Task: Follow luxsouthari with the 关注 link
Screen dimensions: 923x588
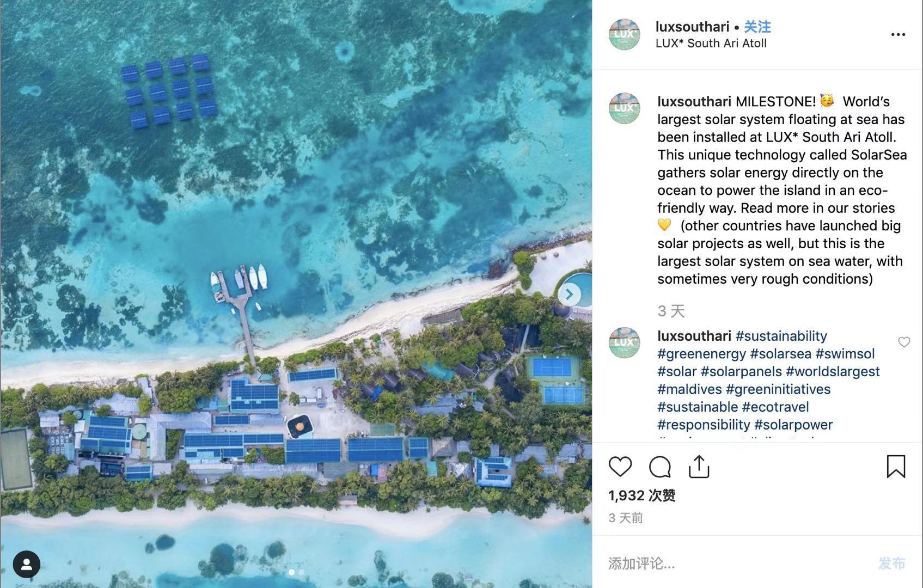Action: (x=757, y=27)
